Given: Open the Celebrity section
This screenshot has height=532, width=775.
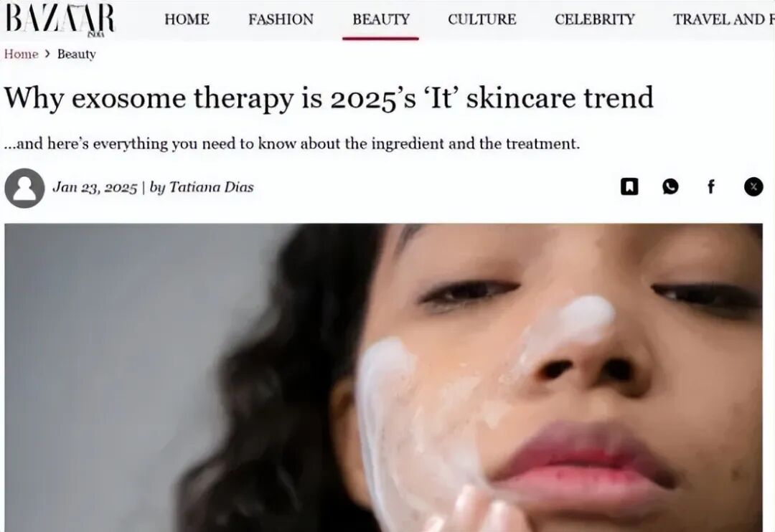Looking at the screenshot, I should [595, 19].
